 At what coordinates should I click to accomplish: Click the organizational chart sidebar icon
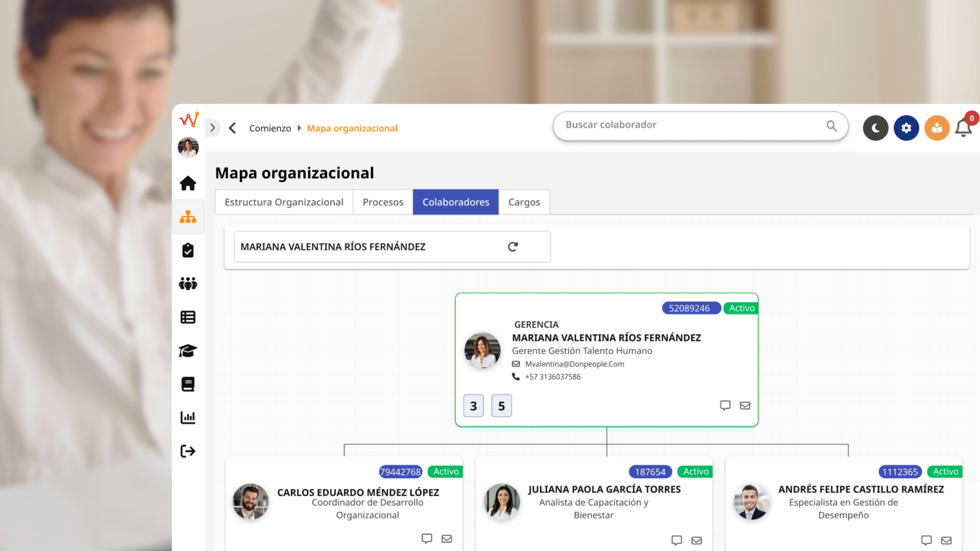click(188, 217)
